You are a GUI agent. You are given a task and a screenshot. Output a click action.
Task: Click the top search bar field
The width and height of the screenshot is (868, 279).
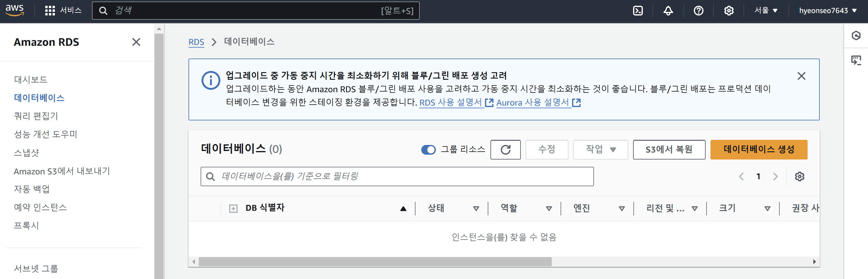pos(256,10)
